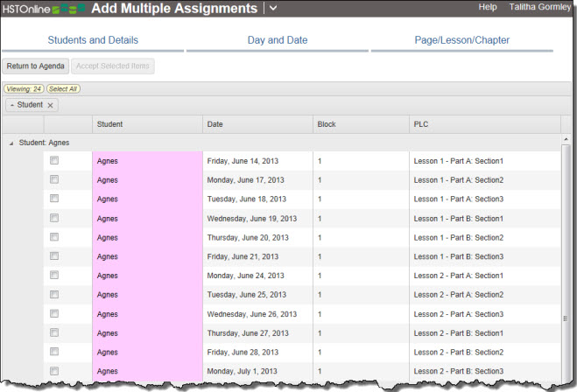Remove the Student grouping with the x icon

pos(50,105)
